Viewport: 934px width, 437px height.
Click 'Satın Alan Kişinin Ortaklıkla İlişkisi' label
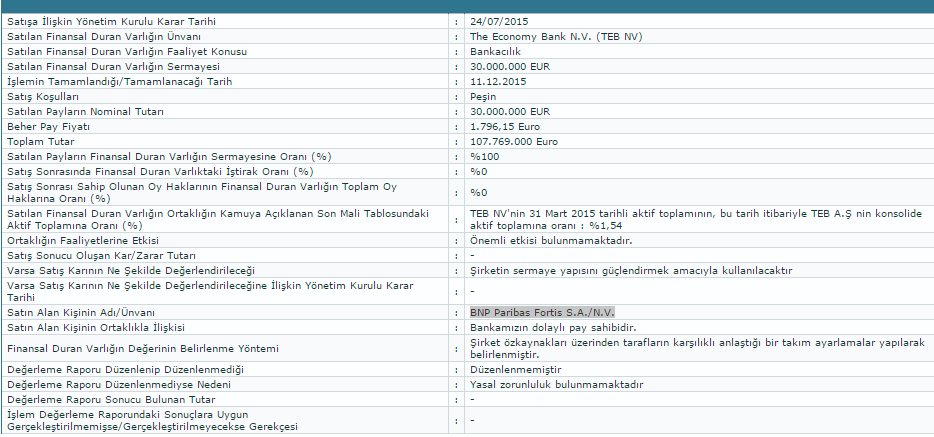point(96,327)
